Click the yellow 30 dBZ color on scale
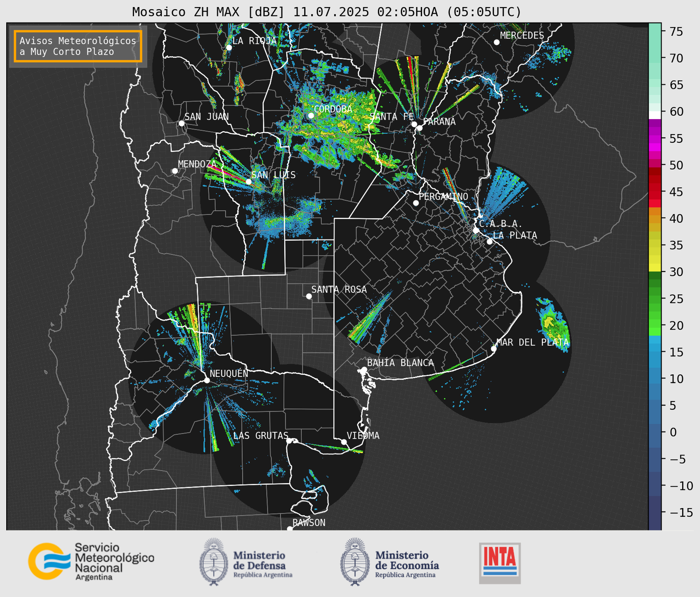This screenshot has width=700, height=597. [655, 268]
